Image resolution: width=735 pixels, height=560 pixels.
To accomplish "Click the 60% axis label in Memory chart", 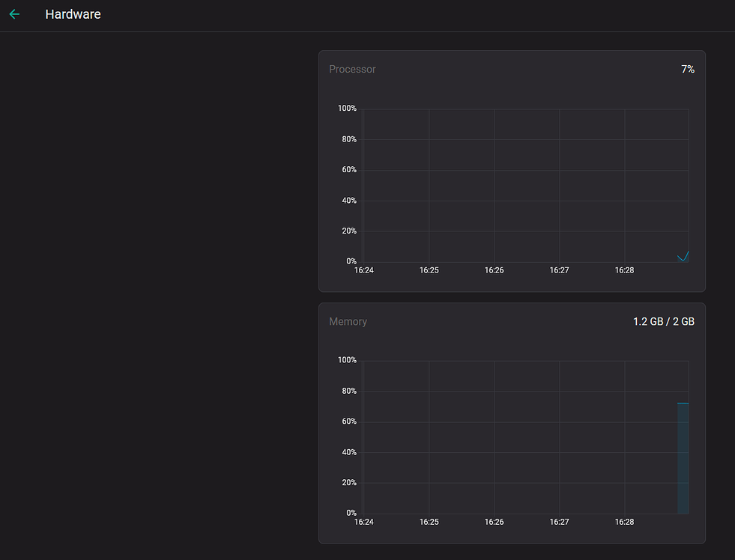I will click(349, 421).
